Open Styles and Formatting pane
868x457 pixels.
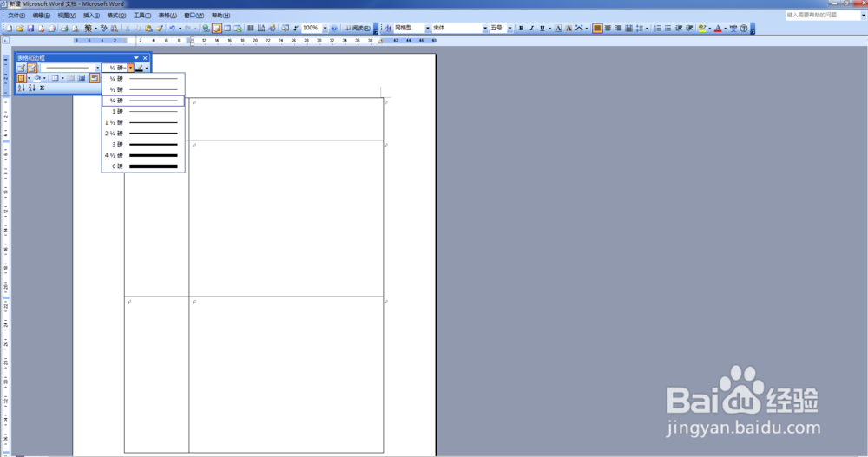pyautogui.click(x=387, y=28)
